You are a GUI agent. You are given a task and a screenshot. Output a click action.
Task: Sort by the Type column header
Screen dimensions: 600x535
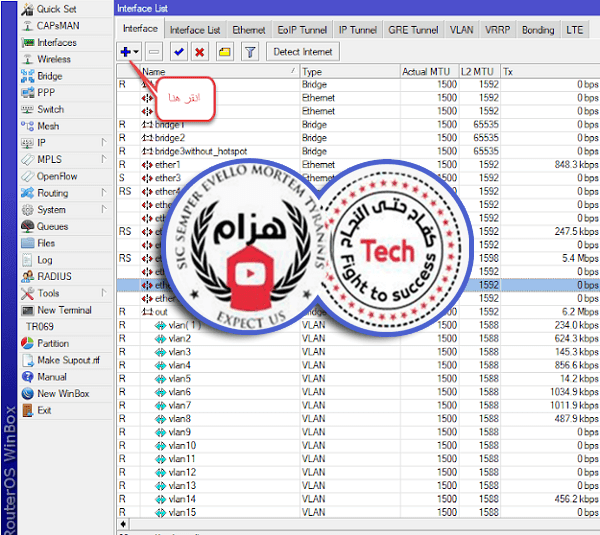click(350, 72)
